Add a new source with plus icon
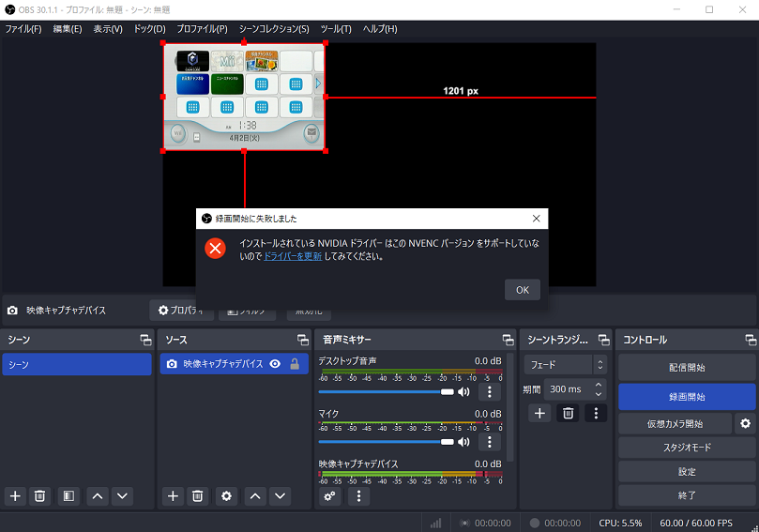Screen dimensions: 759x532 tap(173, 496)
